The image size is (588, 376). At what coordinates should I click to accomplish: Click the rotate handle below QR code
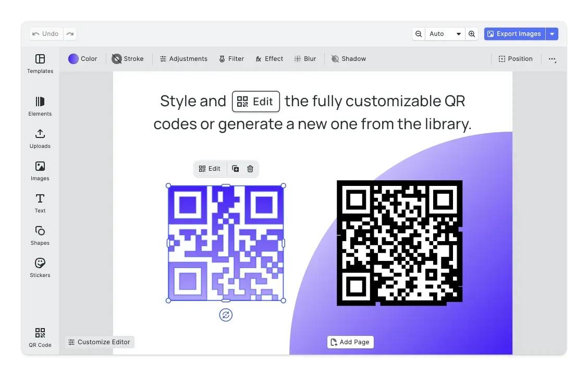tap(226, 315)
